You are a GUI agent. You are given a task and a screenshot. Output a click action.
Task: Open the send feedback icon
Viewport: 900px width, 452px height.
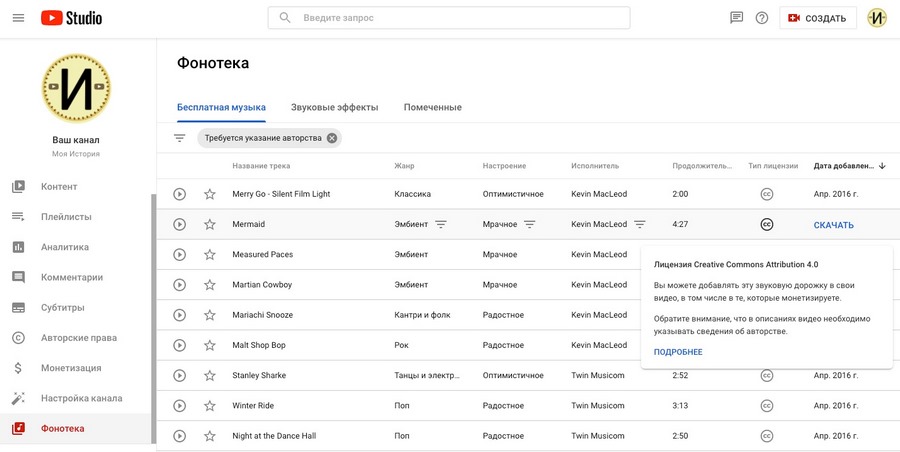pos(737,18)
